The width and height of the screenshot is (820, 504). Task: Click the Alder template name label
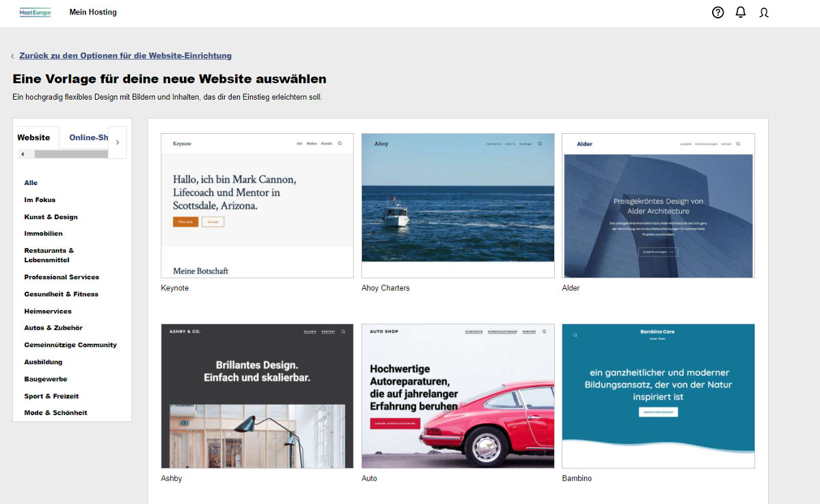pos(571,288)
